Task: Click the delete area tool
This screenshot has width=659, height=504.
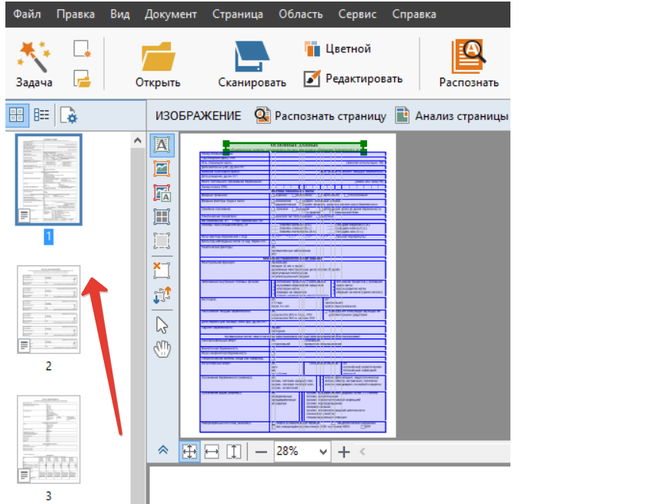Action: tap(162, 269)
